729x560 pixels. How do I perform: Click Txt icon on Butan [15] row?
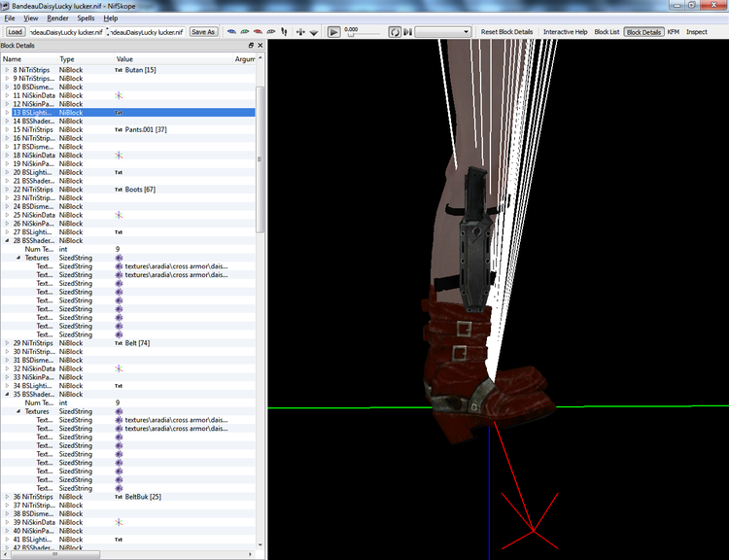[119, 70]
